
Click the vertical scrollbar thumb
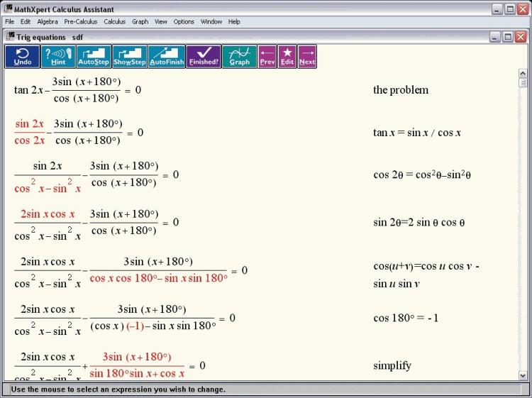(523, 82)
